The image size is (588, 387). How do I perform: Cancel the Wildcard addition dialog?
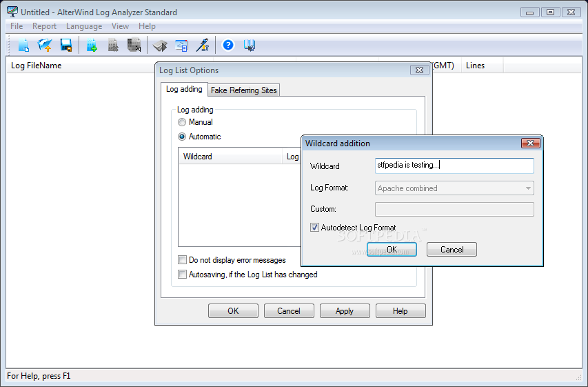tap(452, 249)
